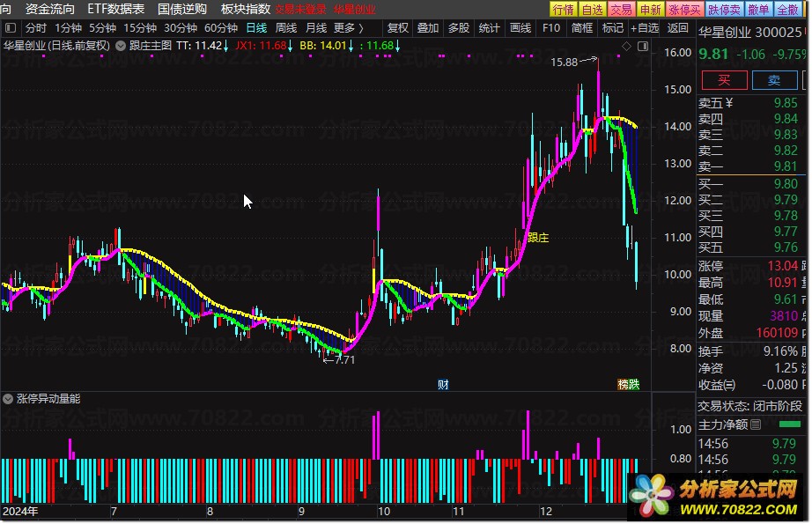Viewport: 812px width, 524px height.
Task: Click the diamond icon on chart header
Action: (x=626, y=47)
